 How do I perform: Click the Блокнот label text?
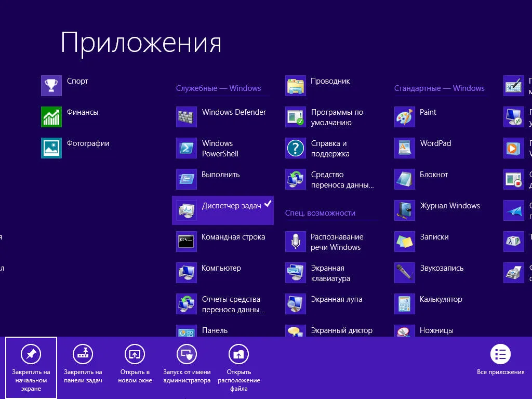pos(434,175)
